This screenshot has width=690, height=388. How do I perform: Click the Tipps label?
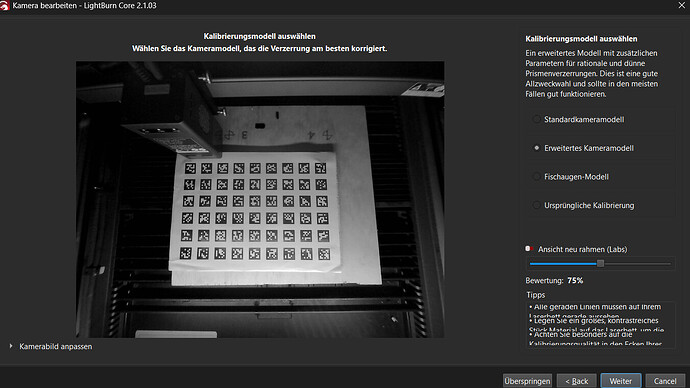coord(536,295)
